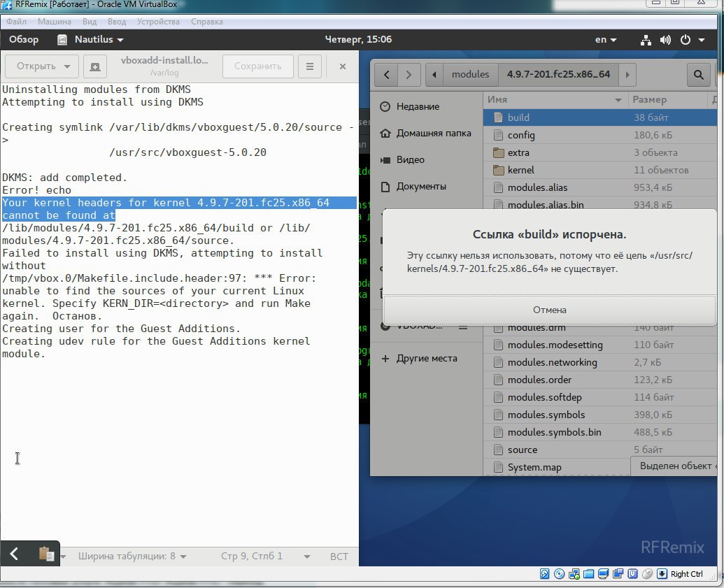Open search in Nautilus window
Viewport: 724px width, 588px height.
coord(699,74)
